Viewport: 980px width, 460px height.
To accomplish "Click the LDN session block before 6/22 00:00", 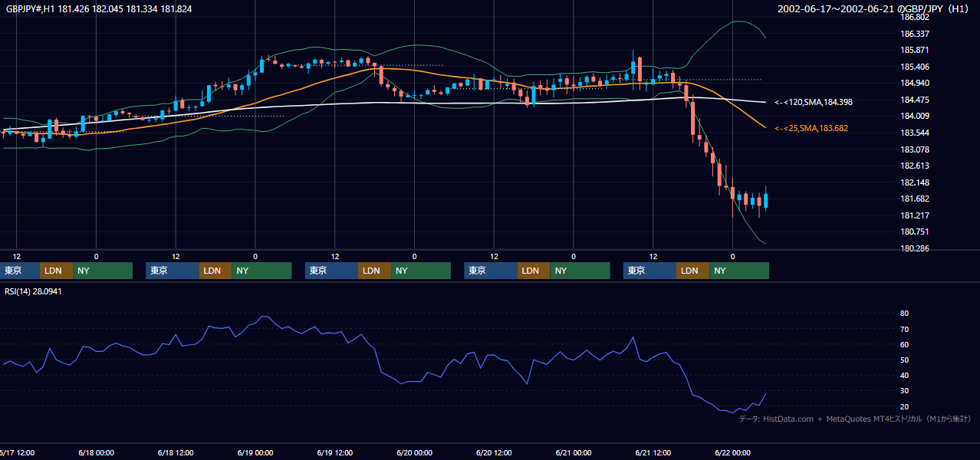I will tap(692, 271).
